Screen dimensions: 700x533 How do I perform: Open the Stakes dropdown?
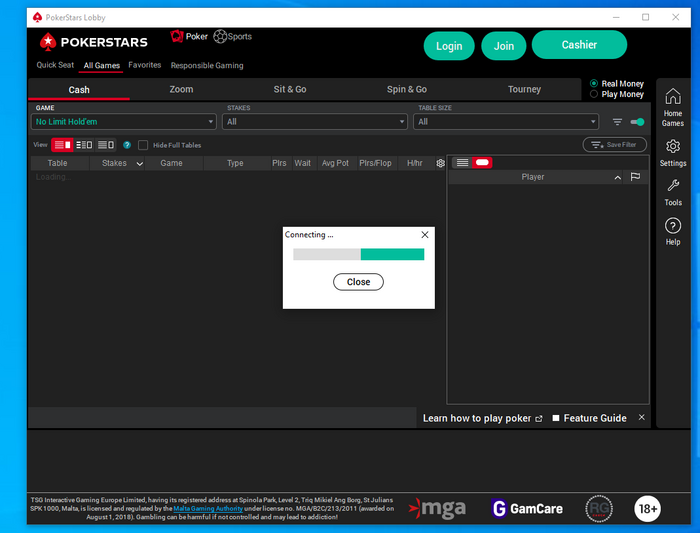coord(315,122)
